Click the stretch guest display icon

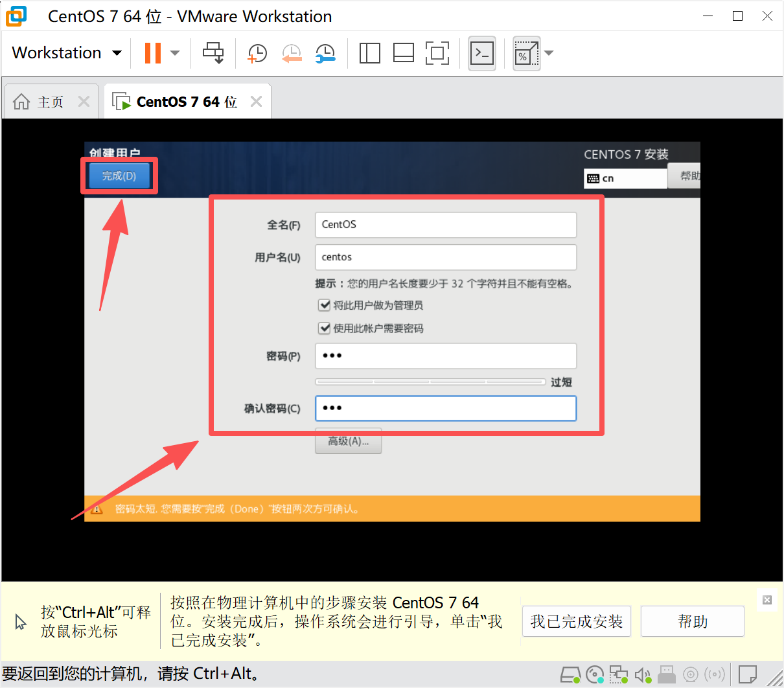point(526,53)
